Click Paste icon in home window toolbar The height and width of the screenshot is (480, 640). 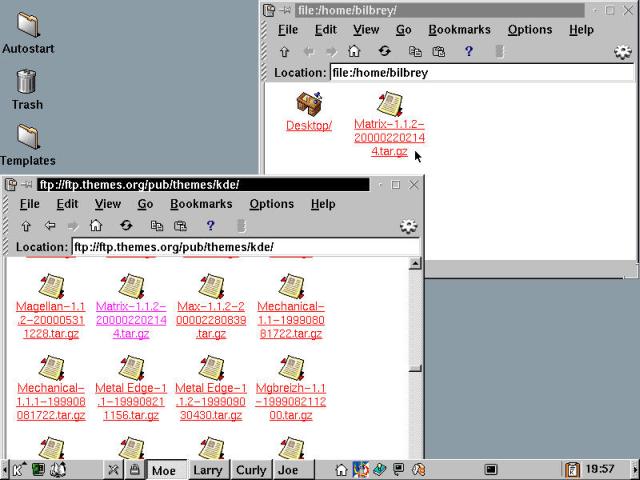click(x=438, y=52)
